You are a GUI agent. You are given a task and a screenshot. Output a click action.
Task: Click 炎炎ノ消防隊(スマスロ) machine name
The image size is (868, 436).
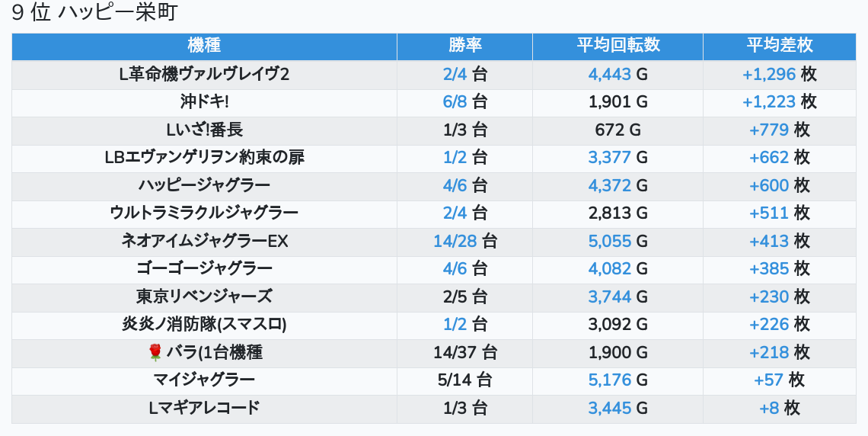tap(204, 324)
